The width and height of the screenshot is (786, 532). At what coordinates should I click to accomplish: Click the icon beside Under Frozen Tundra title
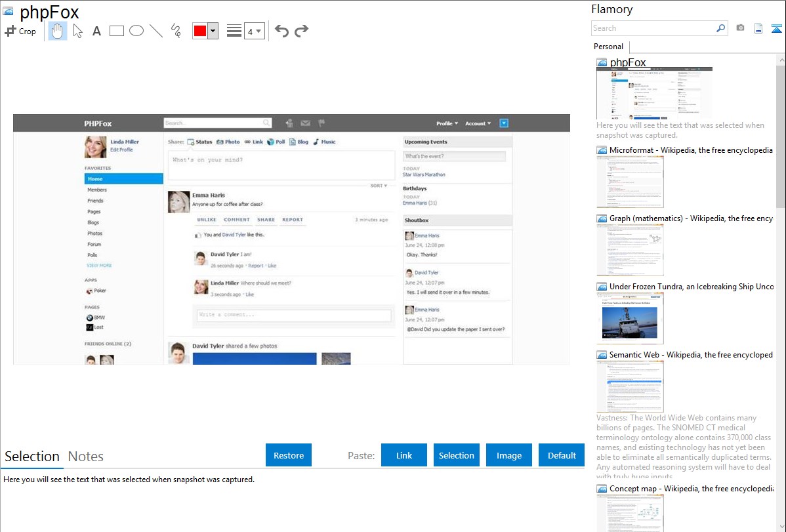(x=602, y=287)
